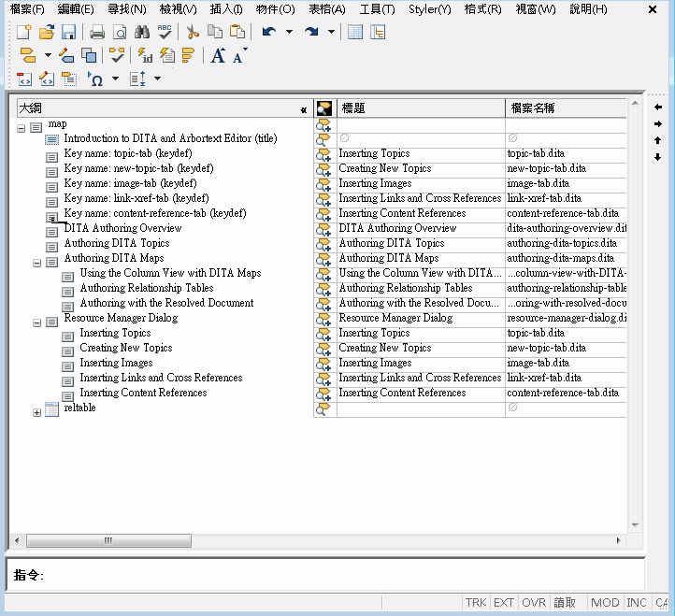Open the 插入(I) menu
Image resolution: width=675 pixels, height=616 pixels.
pyautogui.click(x=226, y=9)
